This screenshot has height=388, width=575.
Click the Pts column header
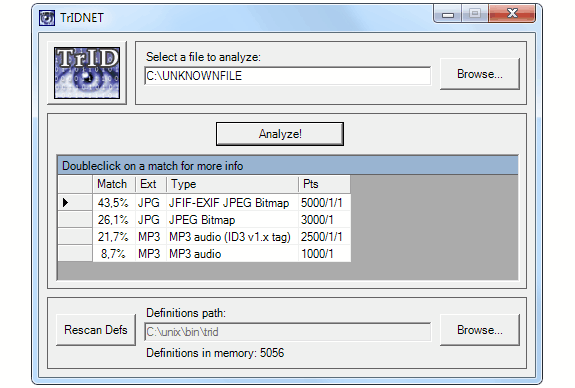pyautogui.click(x=324, y=184)
